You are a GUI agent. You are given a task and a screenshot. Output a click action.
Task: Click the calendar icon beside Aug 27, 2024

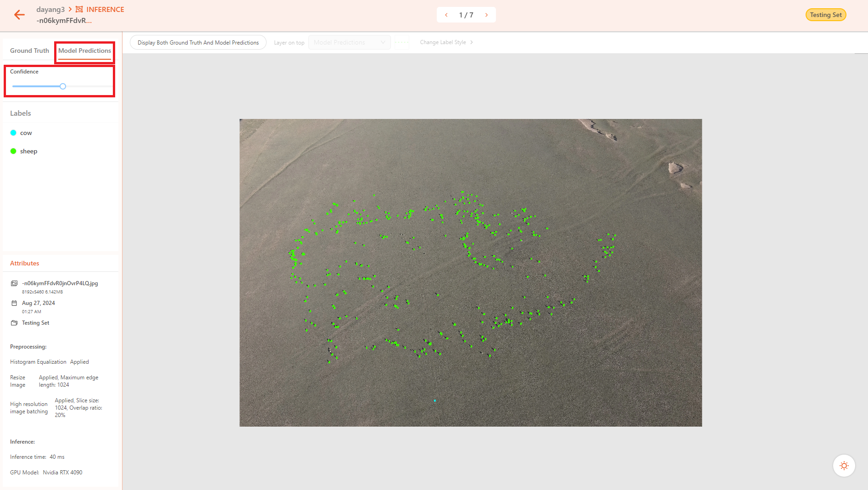click(14, 303)
